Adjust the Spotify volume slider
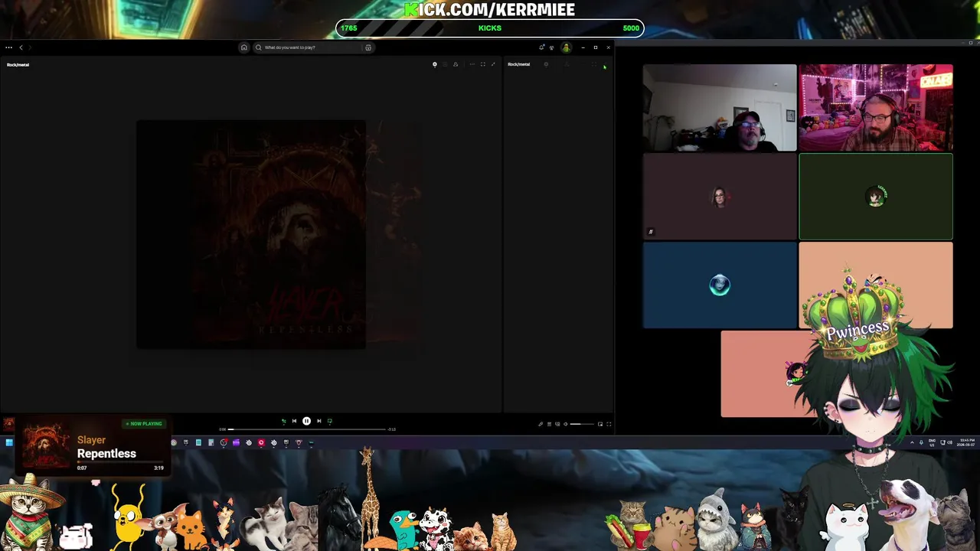The width and height of the screenshot is (980, 551). click(x=582, y=424)
